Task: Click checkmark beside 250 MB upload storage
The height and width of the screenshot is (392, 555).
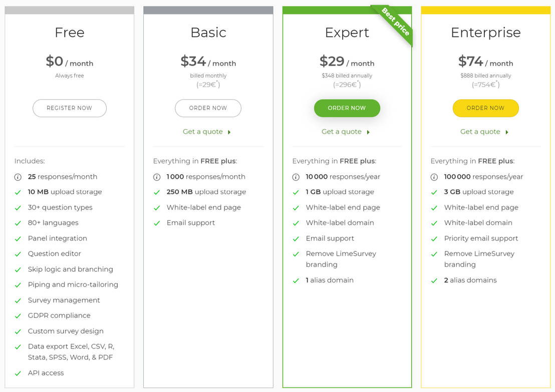Action: (x=157, y=192)
